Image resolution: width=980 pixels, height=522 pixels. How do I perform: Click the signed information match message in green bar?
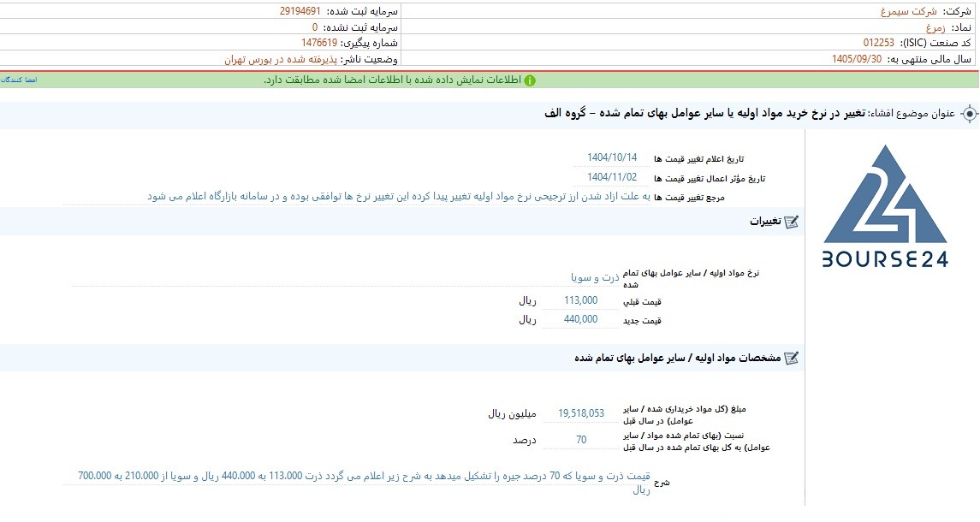[392, 80]
